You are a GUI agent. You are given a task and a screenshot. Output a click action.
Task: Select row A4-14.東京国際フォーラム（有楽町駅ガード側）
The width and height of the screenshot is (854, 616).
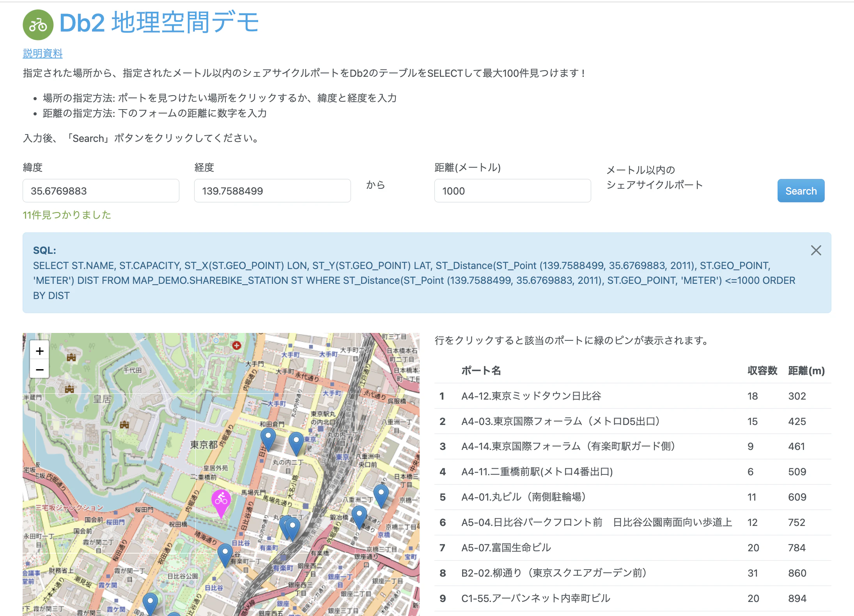(x=633, y=446)
